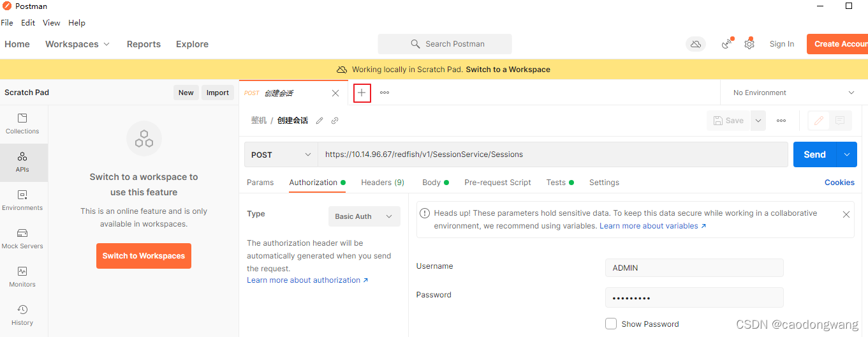Click the Password input field

(x=694, y=297)
